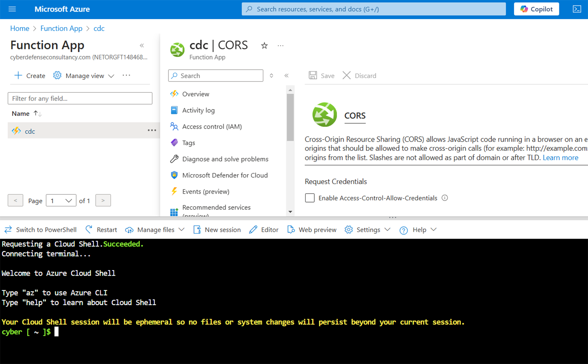Viewport: 588px width, 364px height.
Task: Open more actions ellipsis beside title
Action: click(281, 46)
